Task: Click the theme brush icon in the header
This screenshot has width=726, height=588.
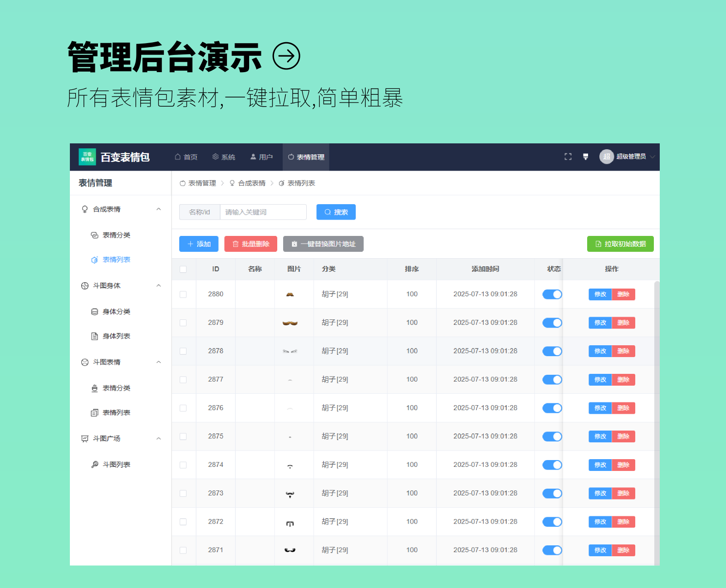Action: click(585, 157)
